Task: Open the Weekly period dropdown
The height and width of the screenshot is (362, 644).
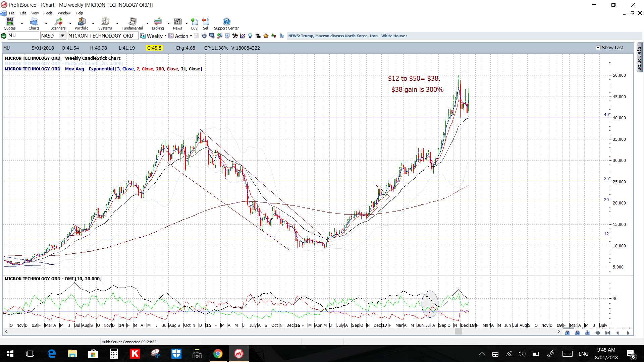Action: [153, 36]
